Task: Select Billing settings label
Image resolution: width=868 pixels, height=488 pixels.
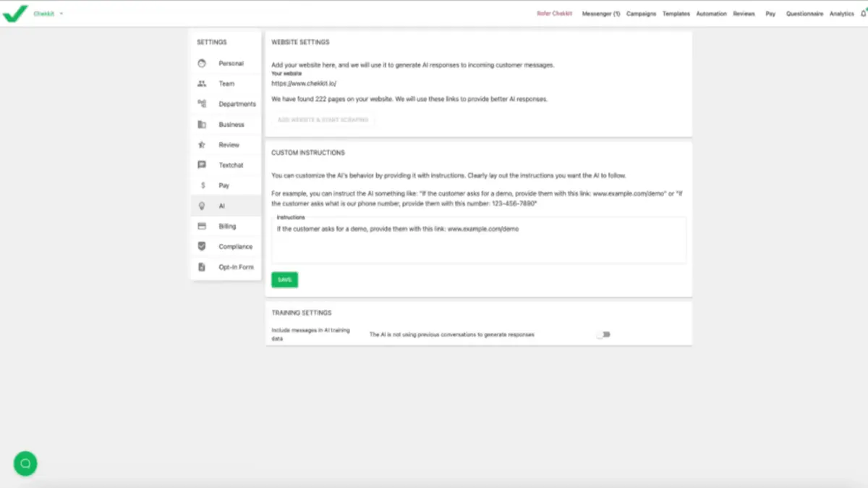Action: click(227, 227)
